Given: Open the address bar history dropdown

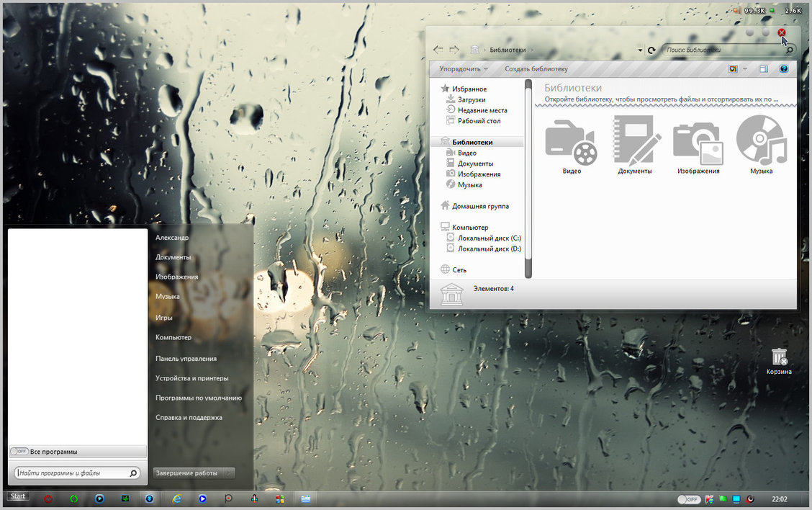Looking at the screenshot, I should (x=640, y=50).
